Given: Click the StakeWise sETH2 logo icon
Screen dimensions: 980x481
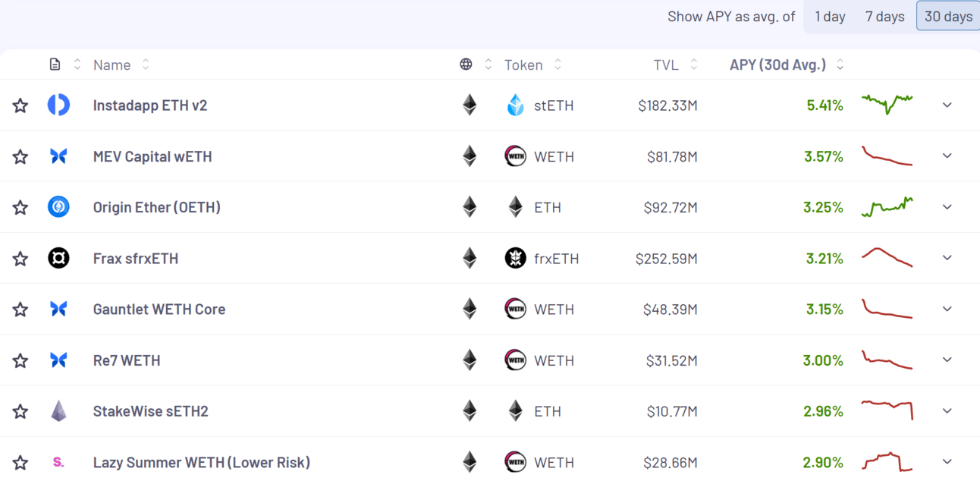Looking at the screenshot, I should click(x=58, y=411).
